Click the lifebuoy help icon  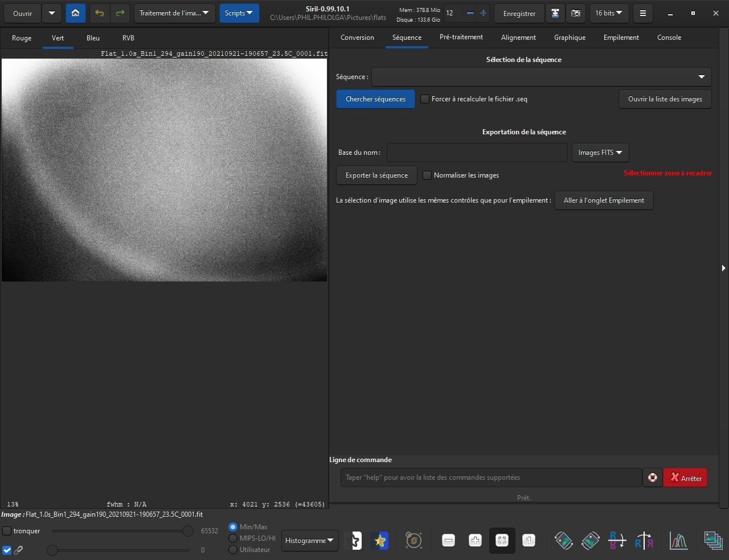click(653, 477)
